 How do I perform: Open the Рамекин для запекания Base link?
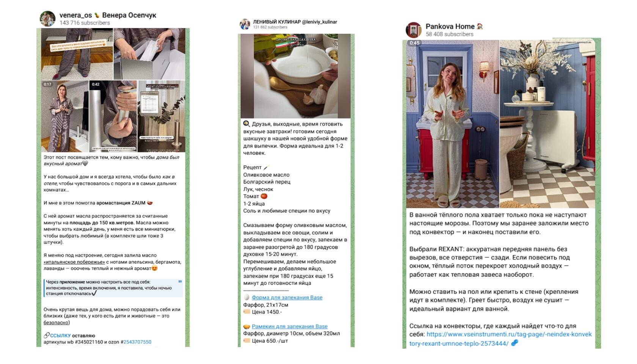point(290,326)
